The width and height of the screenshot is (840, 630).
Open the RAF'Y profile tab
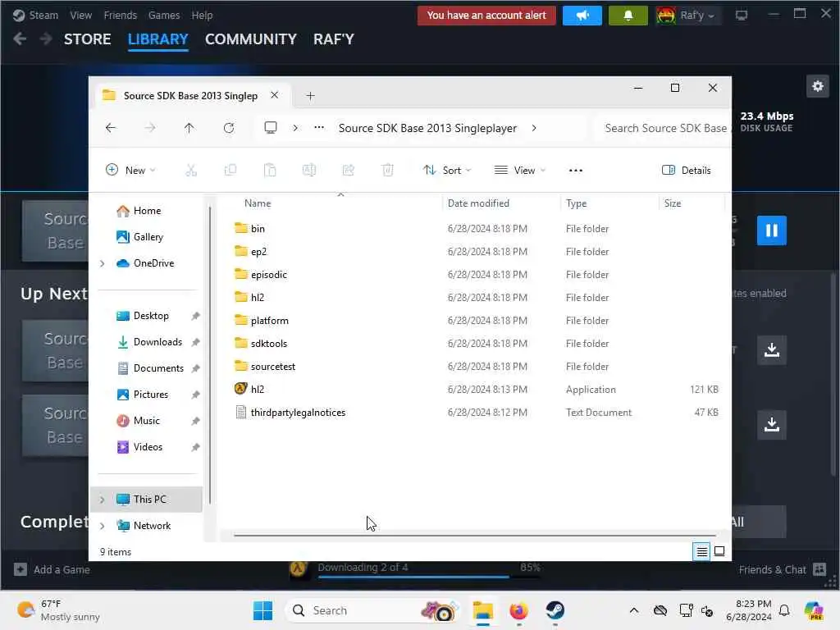click(334, 39)
